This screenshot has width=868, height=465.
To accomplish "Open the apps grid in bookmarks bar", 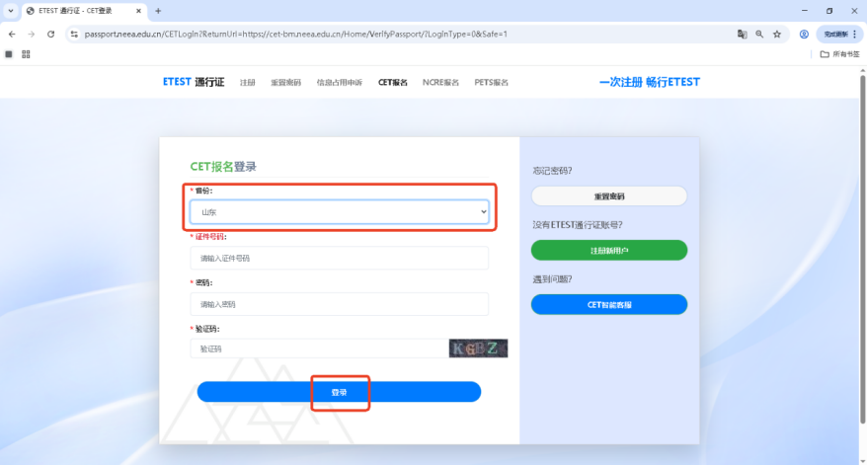I will point(26,54).
